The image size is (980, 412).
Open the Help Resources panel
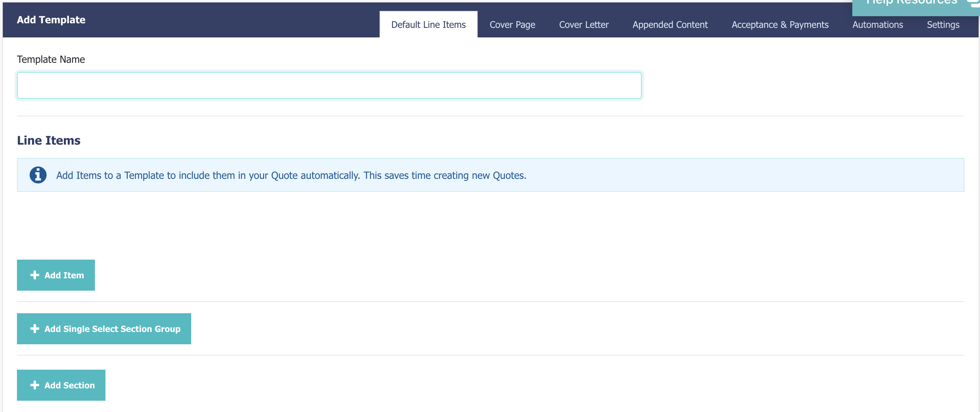click(911, 4)
